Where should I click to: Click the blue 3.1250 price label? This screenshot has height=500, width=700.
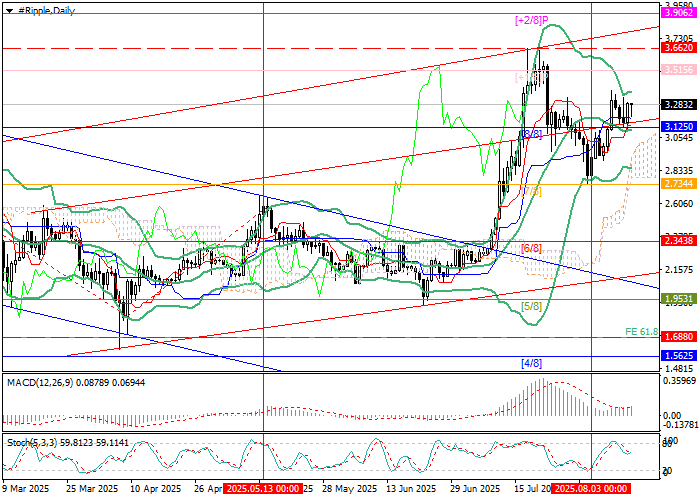pyautogui.click(x=677, y=128)
